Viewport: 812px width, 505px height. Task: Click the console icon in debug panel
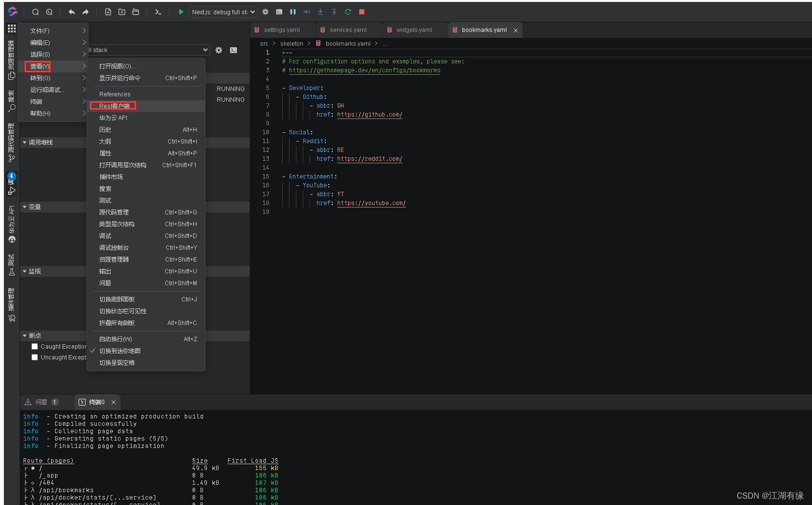click(233, 50)
